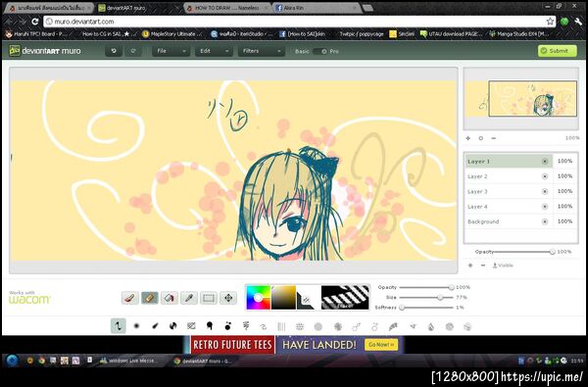Switch to the first browser tab
The width and height of the screenshot is (588, 387).
[x=49, y=8]
